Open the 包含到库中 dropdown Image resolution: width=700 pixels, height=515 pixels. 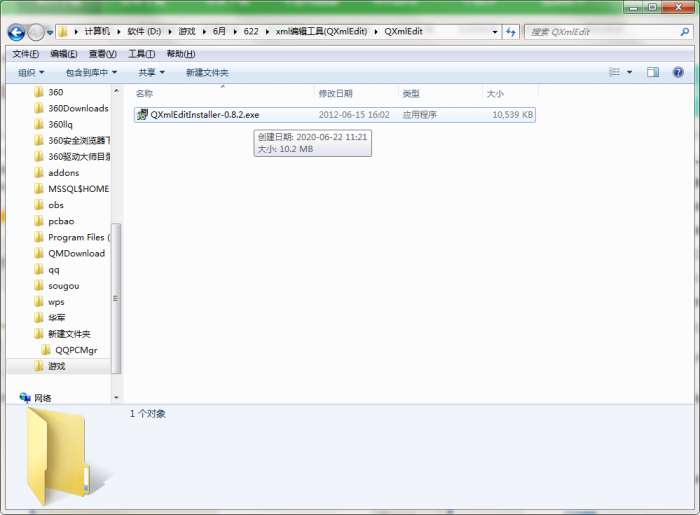pos(91,72)
